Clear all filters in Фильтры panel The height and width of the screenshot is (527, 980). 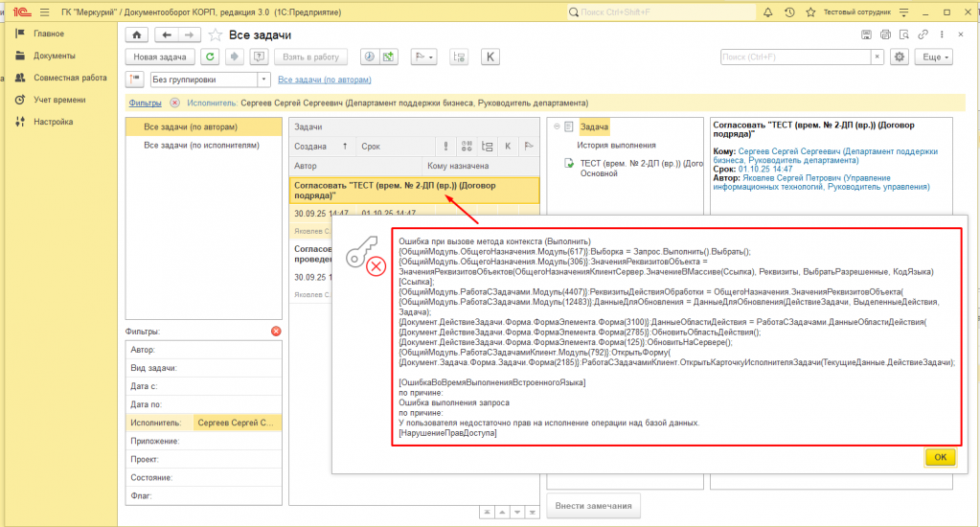point(276,332)
